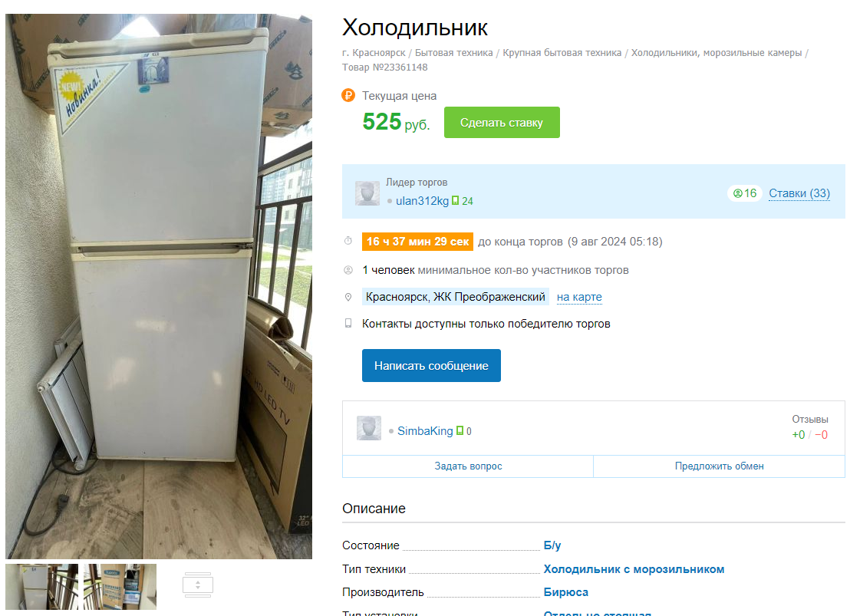850x616 pixels.
Task: Expand the thumbnail gallery scroll control
Action: click(198, 585)
